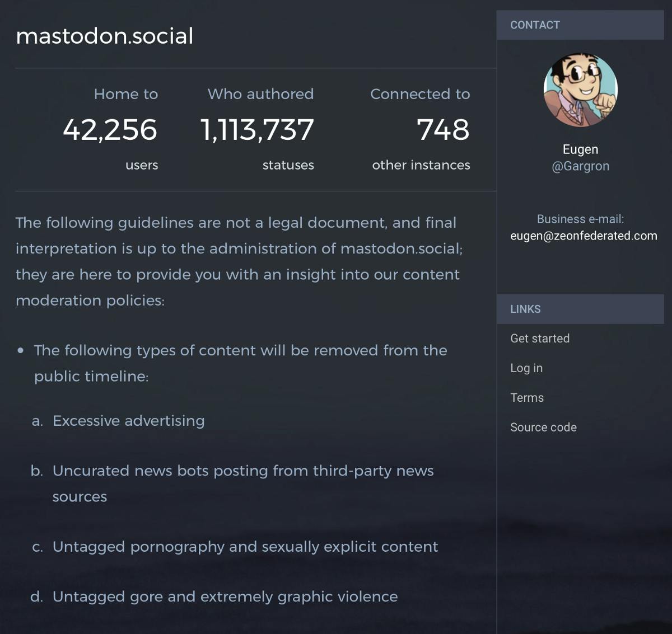Select the 'Excessive advertising' list item

(x=128, y=420)
